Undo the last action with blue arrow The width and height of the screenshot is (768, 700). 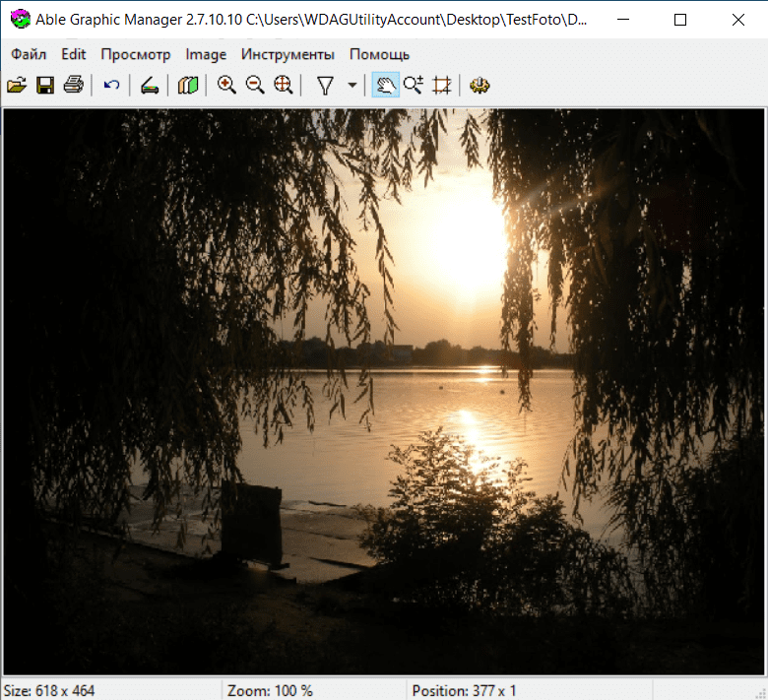111,86
